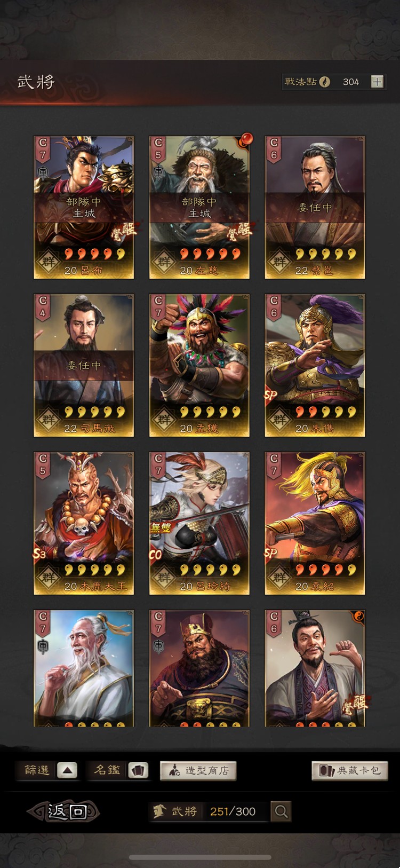Select the 木鹿大王 general card
This screenshot has height=868, width=400.
point(84,523)
